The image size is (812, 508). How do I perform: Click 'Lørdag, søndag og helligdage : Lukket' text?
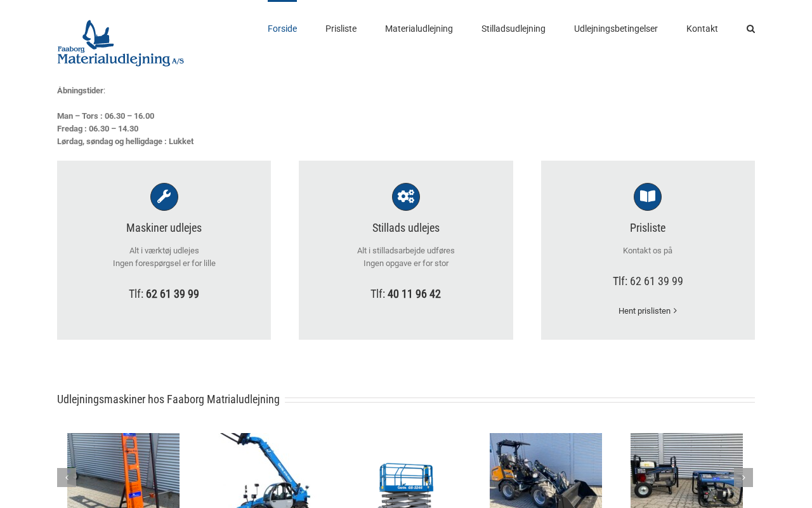coord(126,142)
